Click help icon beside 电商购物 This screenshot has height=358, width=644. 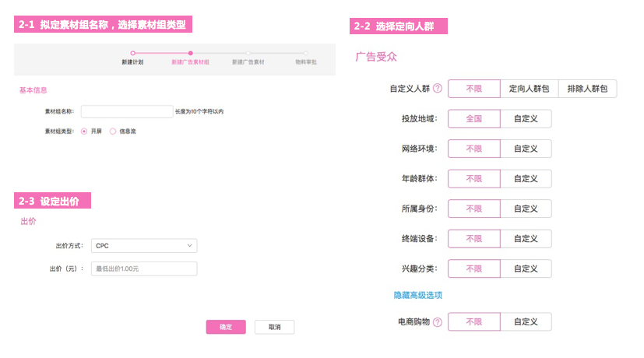(438, 322)
